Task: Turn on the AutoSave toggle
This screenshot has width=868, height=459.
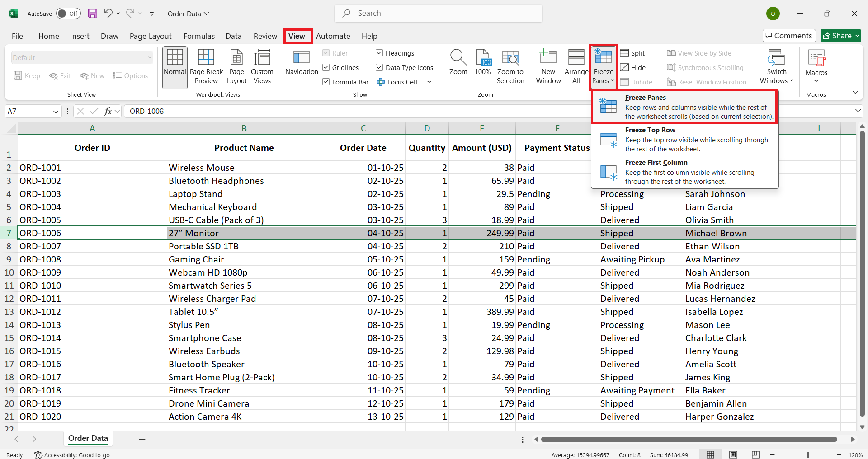Action: pyautogui.click(x=68, y=14)
